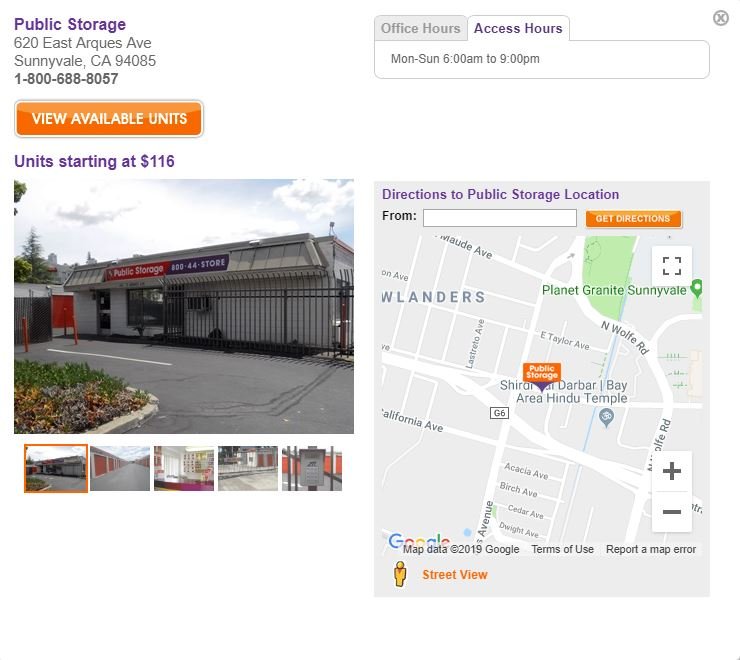The width and height of the screenshot is (740, 660).
Task: Click Report a map error link
Action: click(651, 549)
